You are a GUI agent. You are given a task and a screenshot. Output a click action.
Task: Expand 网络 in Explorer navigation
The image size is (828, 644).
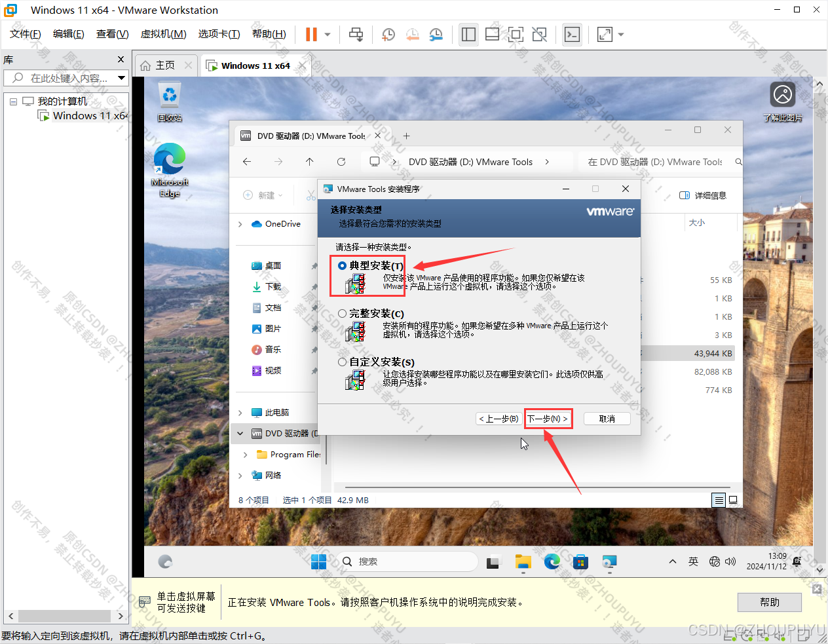pyautogui.click(x=240, y=476)
